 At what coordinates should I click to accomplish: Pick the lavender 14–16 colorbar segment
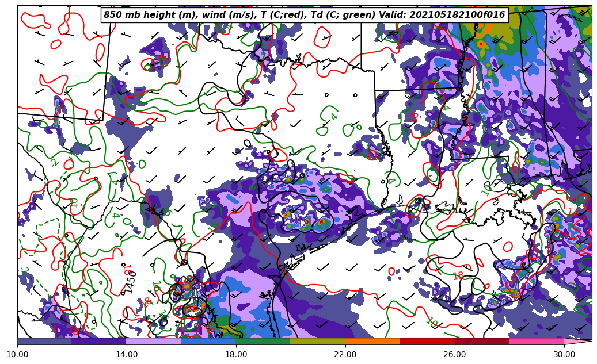coord(154,341)
